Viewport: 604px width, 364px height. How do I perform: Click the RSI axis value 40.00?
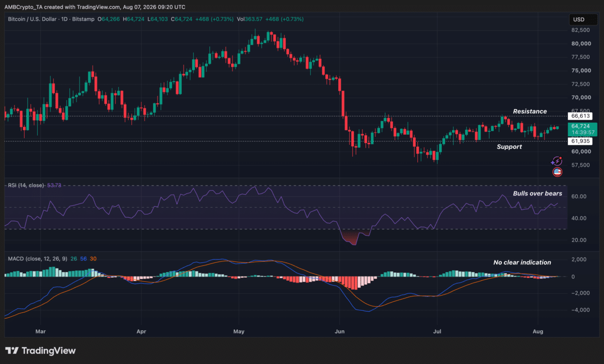click(580, 218)
